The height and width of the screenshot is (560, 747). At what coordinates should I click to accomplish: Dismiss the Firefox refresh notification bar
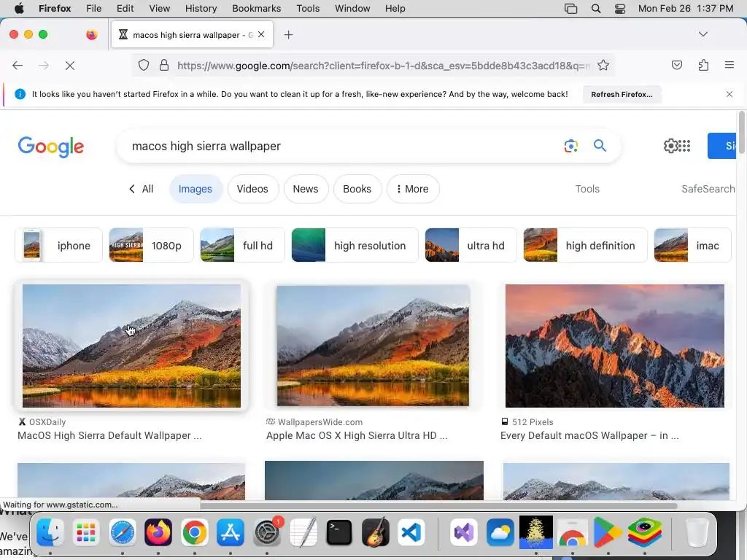[x=729, y=94]
